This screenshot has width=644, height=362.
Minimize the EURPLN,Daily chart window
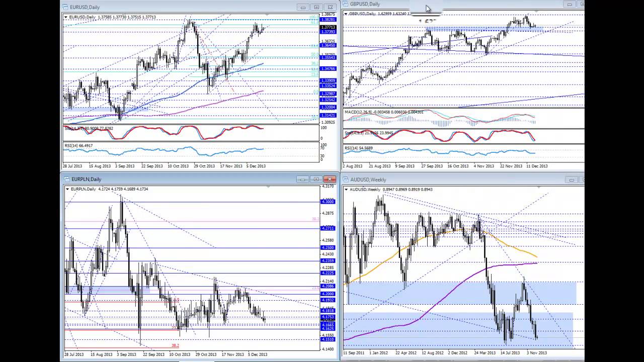[303, 179]
